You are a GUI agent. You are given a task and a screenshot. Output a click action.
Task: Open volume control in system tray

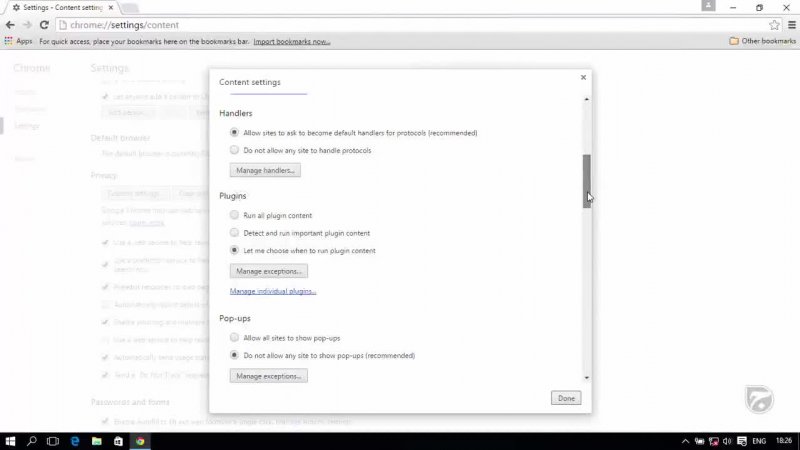tap(727, 441)
